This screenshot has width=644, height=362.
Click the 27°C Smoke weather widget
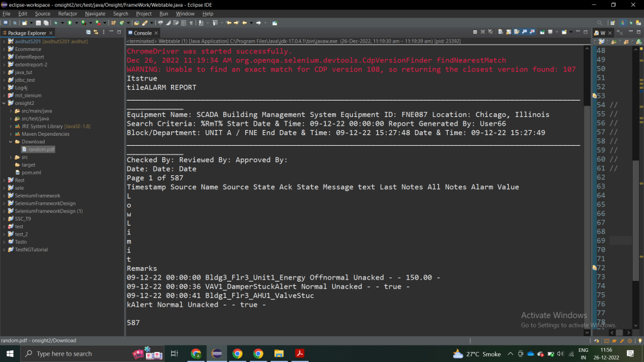(x=477, y=354)
